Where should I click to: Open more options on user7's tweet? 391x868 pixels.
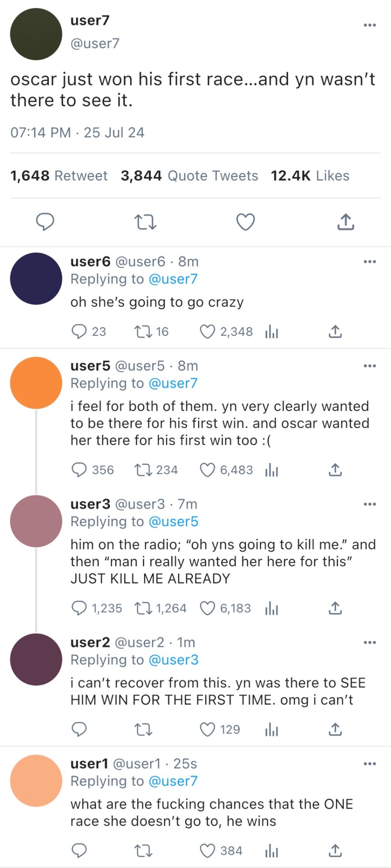(x=369, y=25)
